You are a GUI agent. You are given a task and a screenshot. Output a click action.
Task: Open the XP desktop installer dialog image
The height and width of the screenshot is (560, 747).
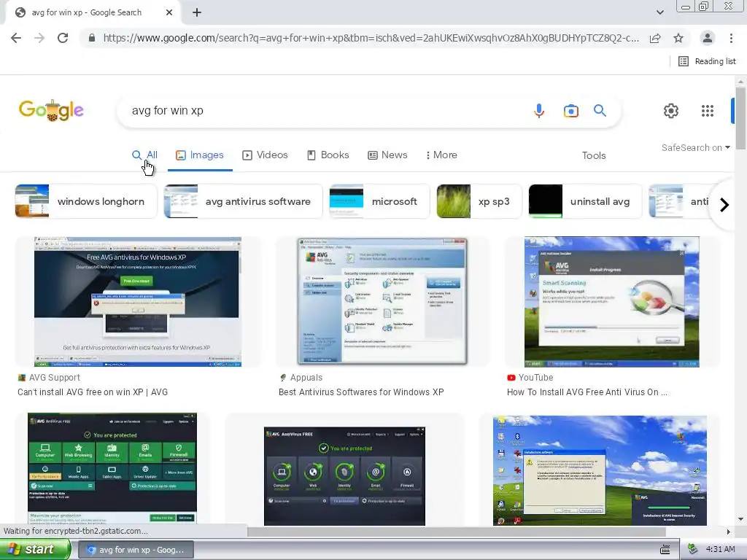pos(600,470)
